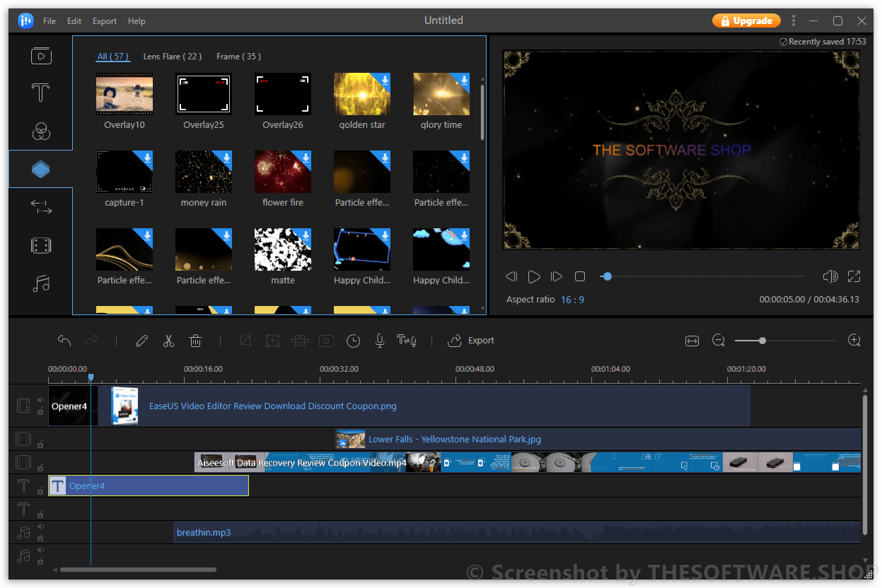
Task: Click the Duration (clock) toolbar icon
Action: pos(353,341)
